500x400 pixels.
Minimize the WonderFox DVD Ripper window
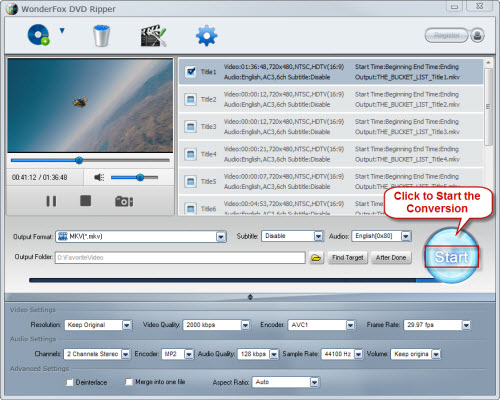(455, 6)
